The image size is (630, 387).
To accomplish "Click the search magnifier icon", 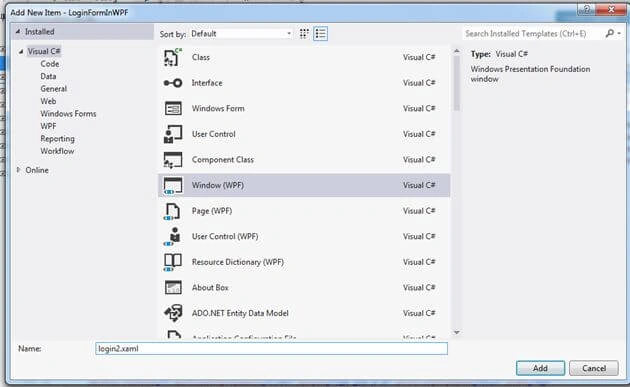I will 610,33.
